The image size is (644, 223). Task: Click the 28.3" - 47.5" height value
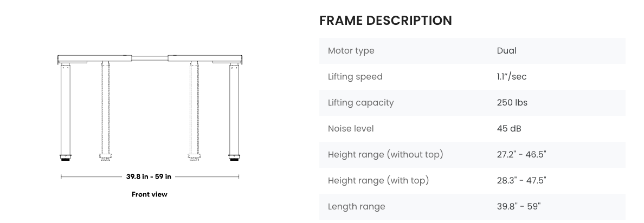[521, 181]
